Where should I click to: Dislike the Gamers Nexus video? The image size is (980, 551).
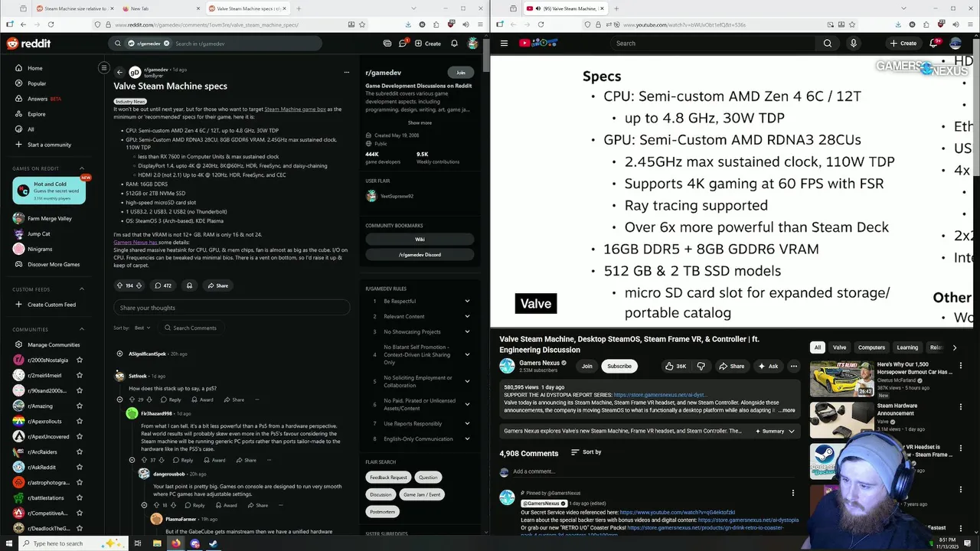point(701,366)
